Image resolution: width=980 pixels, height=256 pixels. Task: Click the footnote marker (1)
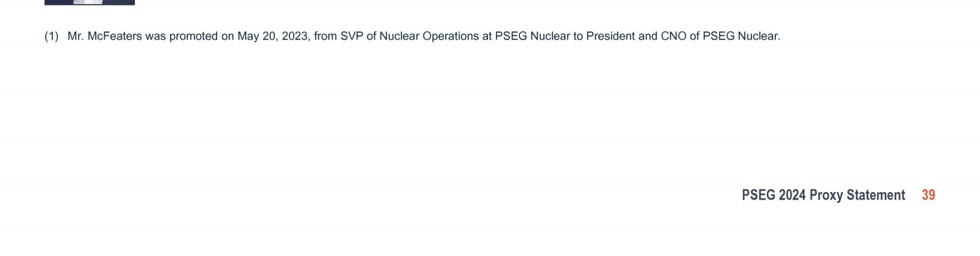pos(52,36)
